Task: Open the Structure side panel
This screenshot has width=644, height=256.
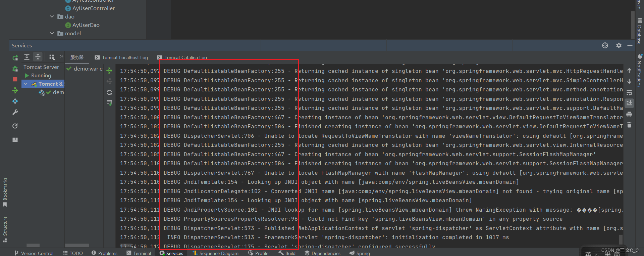Action: (x=5, y=229)
